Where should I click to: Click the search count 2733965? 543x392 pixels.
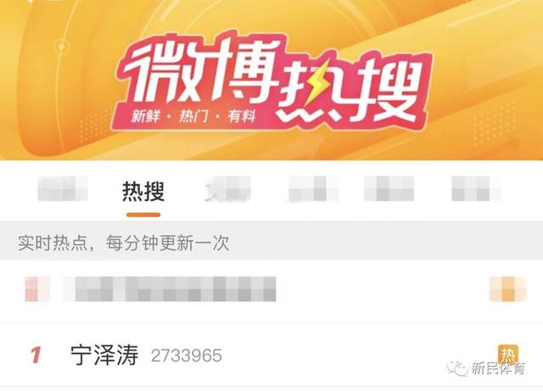[x=187, y=356]
